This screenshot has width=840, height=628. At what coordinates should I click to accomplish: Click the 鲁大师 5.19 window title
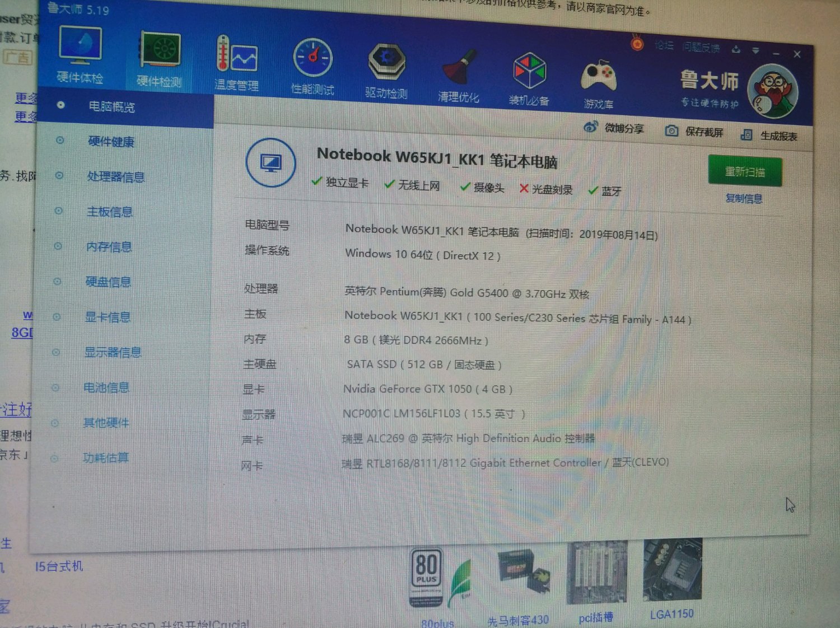(78, 9)
